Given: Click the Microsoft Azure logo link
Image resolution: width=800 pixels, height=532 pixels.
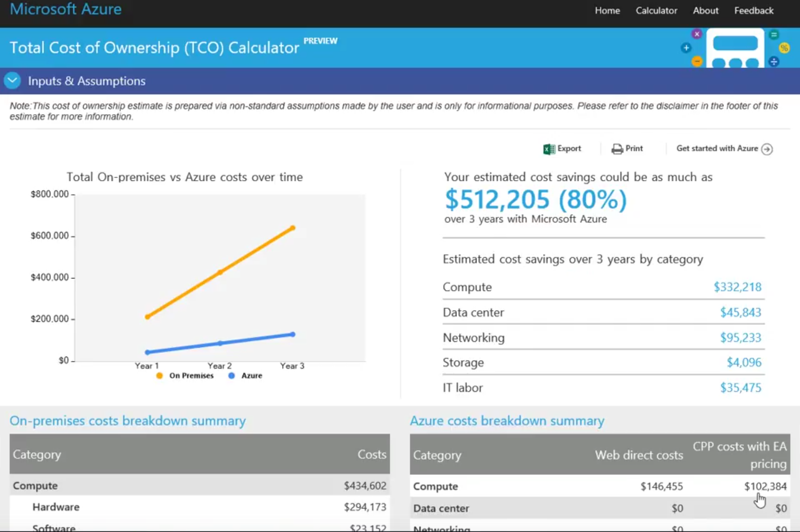Looking at the screenshot, I should [65, 9].
